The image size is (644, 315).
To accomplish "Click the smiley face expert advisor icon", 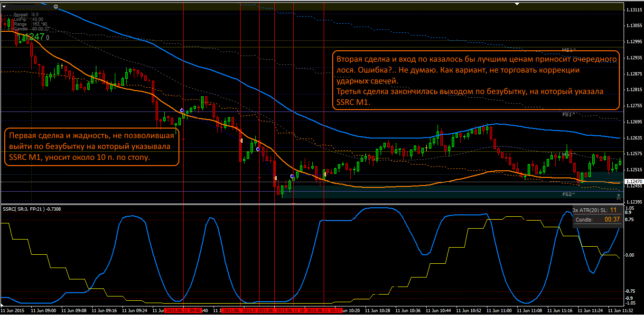I will pos(56,7).
